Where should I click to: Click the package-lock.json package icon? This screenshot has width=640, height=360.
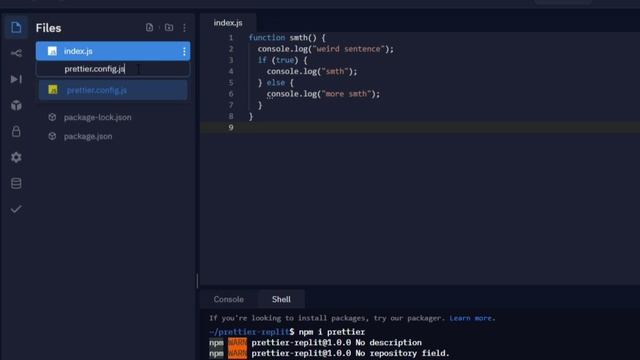pyautogui.click(x=52, y=117)
